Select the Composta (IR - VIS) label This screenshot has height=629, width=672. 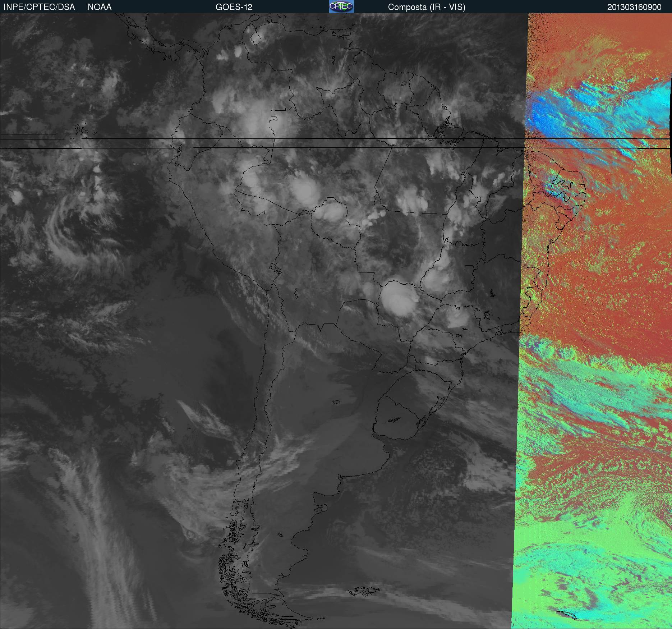(x=427, y=7)
